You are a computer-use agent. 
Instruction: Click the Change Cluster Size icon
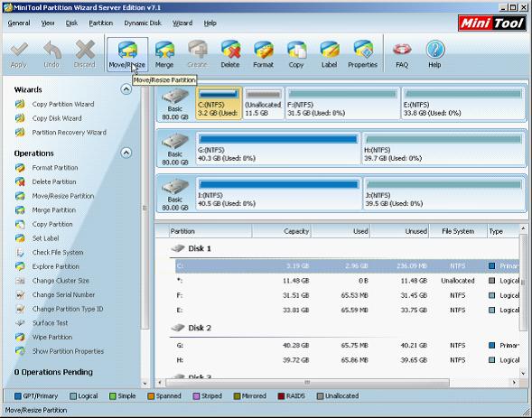coord(20,281)
